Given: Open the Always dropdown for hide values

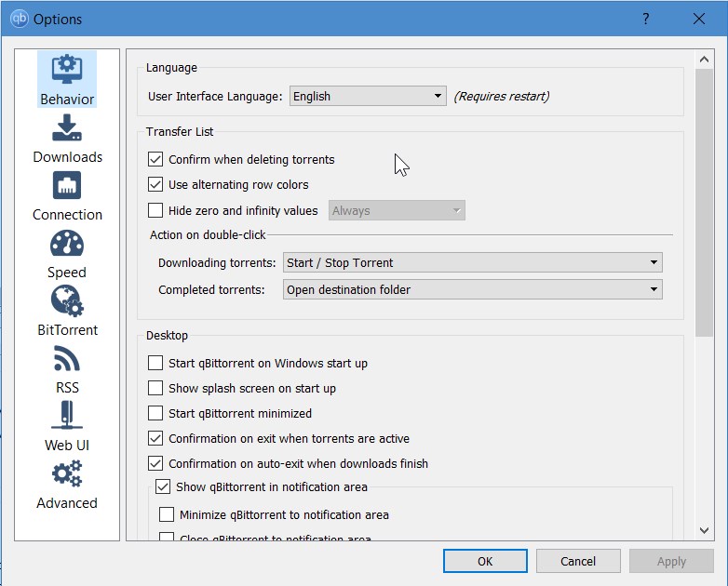Looking at the screenshot, I should [397, 210].
